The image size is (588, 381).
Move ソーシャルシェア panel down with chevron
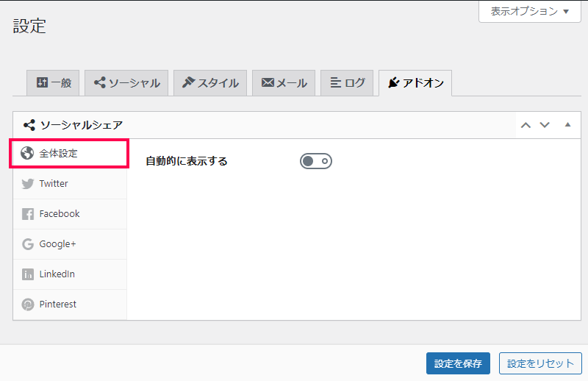pyautogui.click(x=545, y=125)
